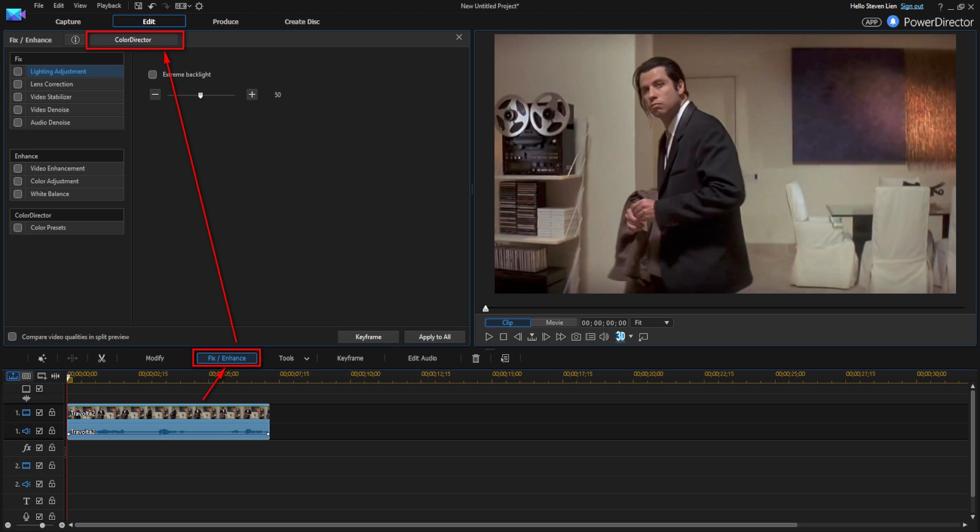This screenshot has height=532, width=980.
Task: Enable the Color Presets checkbox
Action: 18,228
